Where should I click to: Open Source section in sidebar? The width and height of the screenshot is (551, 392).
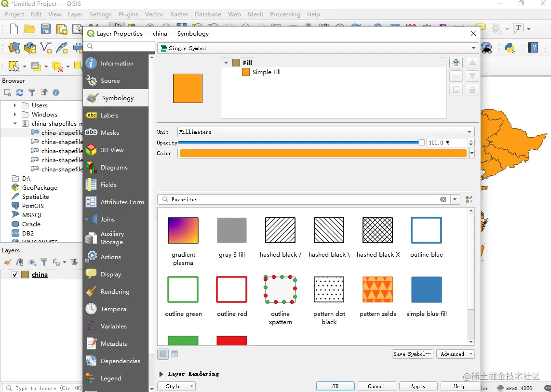[x=116, y=81]
